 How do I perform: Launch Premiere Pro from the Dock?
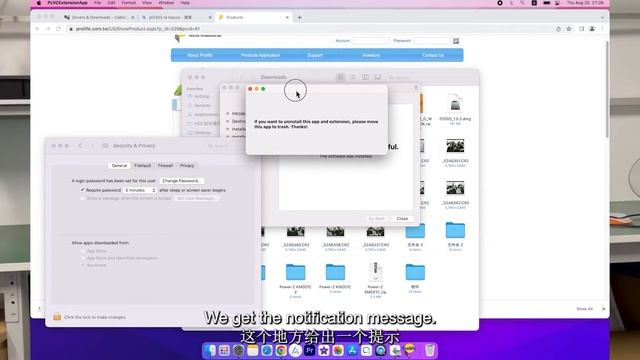tap(309, 350)
